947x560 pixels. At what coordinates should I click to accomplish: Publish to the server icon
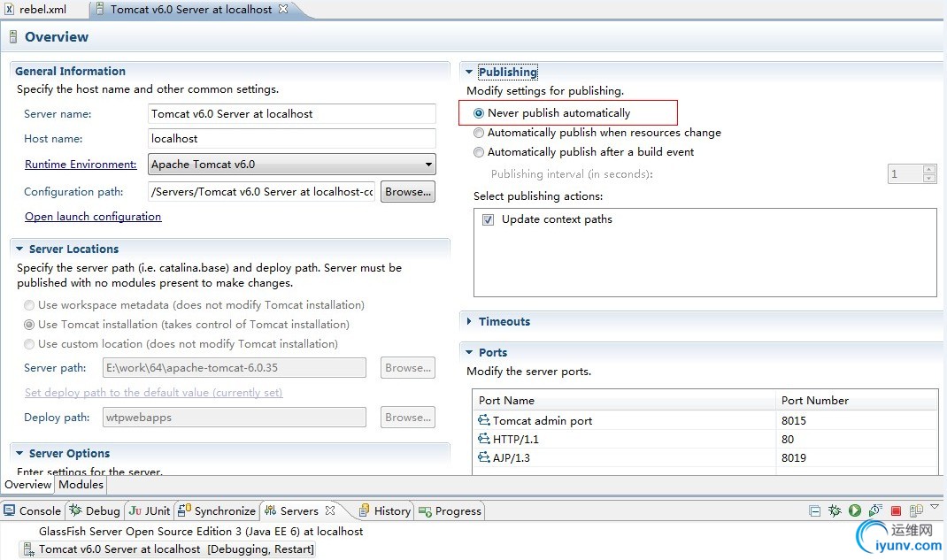[x=916, y=511]
